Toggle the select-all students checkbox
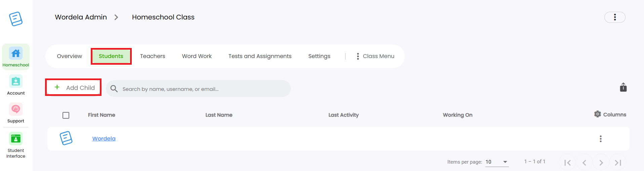Image resolution: width=644 pixels, height=171 pixels. click(x=66, y=115)
